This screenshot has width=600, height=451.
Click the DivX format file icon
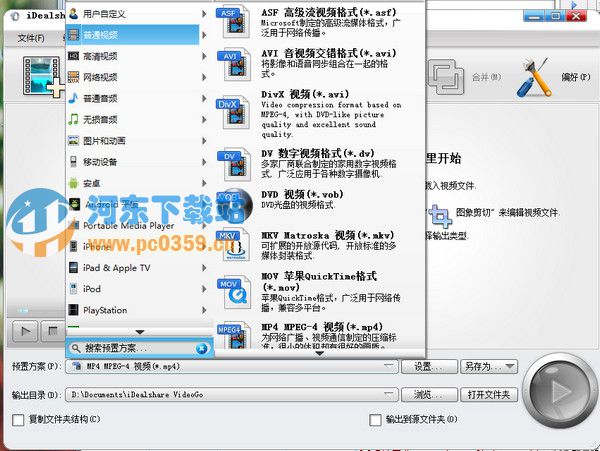click(x=234, y=112)
